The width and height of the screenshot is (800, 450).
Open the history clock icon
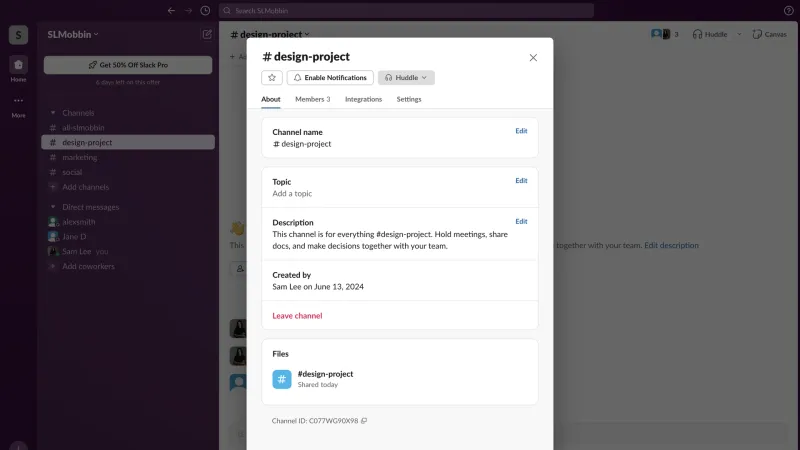[x=205, y=10]
